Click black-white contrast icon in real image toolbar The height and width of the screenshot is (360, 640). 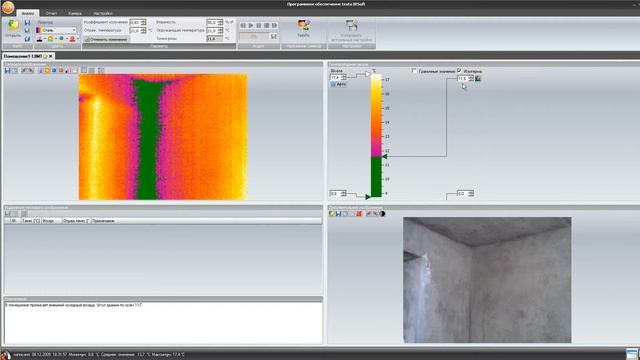coord(382,213)
